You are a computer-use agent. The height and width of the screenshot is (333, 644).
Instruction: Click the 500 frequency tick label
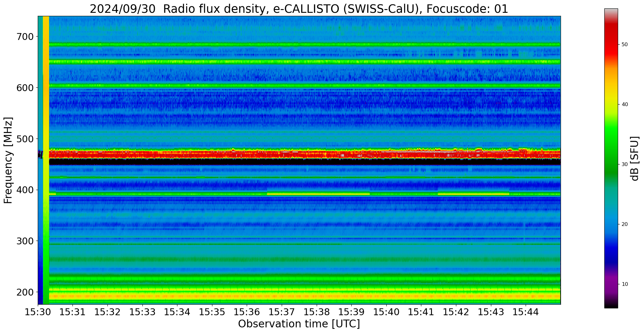tap(25, 139)
